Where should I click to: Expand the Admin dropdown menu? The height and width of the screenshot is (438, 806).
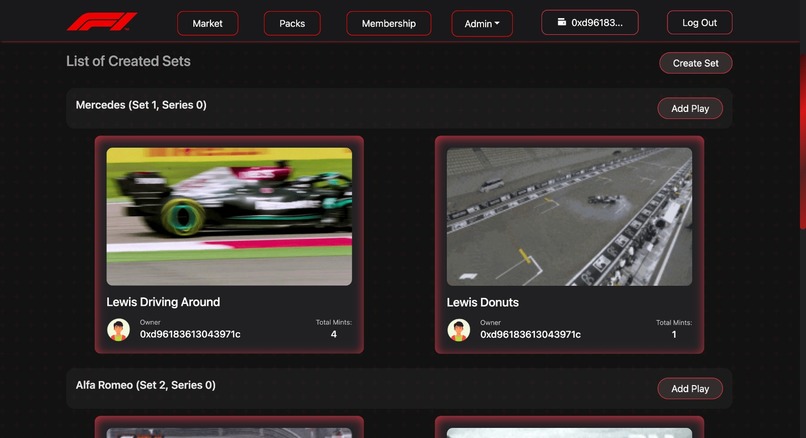click(482, 24)
